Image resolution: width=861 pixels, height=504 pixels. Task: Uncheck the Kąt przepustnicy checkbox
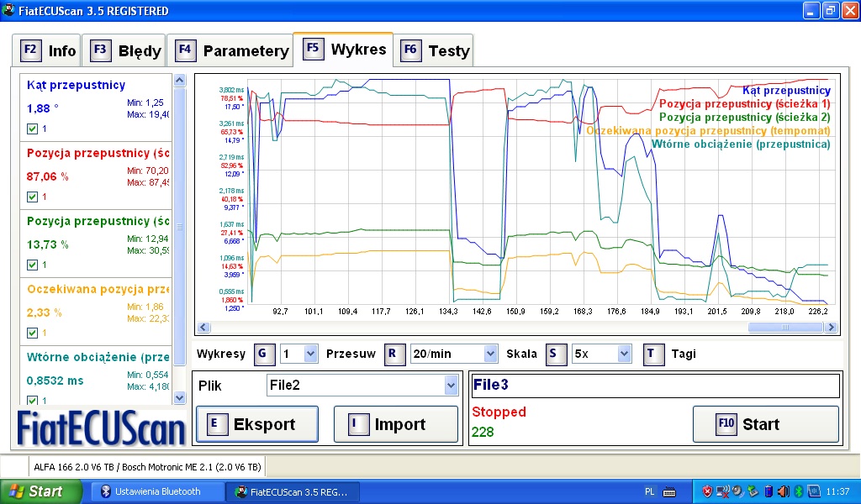click(33, 129)
